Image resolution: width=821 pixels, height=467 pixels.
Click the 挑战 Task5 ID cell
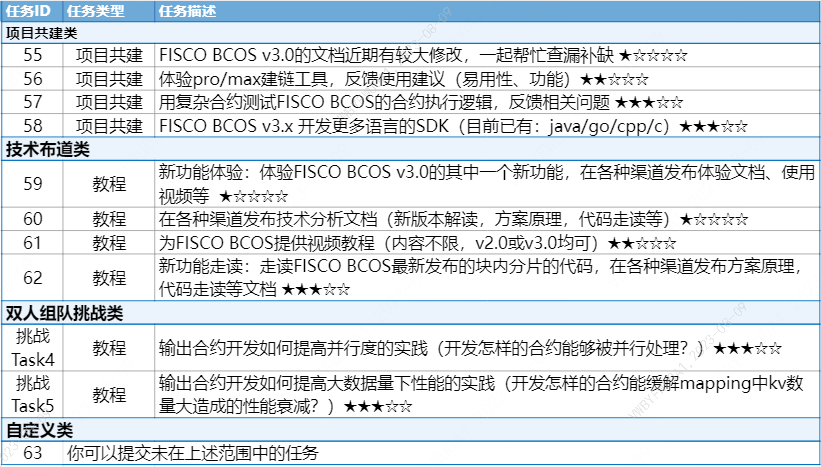coord(32,394)
